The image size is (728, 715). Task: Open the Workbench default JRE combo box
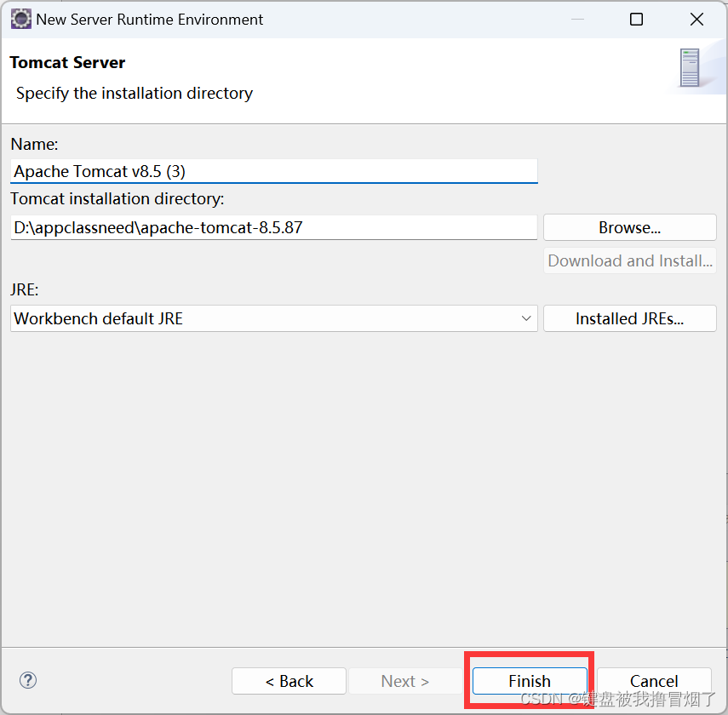[272, 318]
